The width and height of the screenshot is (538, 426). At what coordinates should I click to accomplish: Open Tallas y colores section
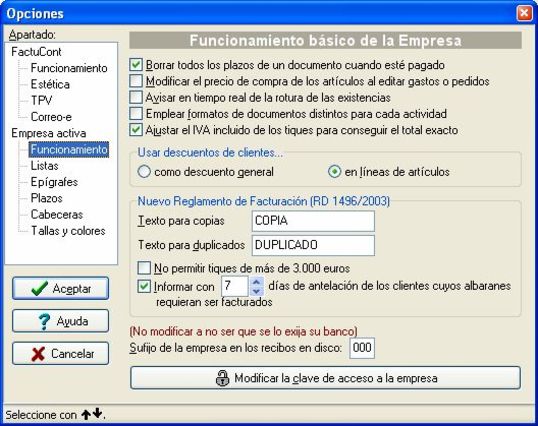click(x=68, y=231)
